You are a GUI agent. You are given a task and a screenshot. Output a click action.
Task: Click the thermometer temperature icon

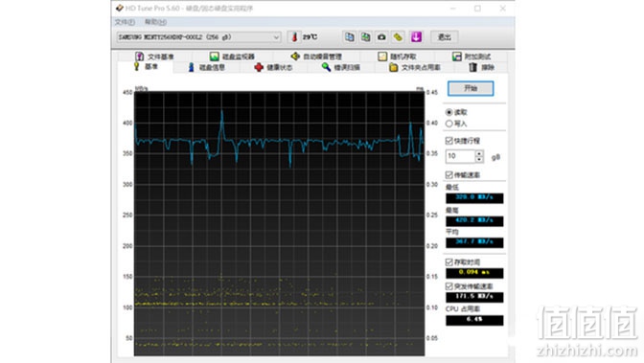click(x=294, y=37)
